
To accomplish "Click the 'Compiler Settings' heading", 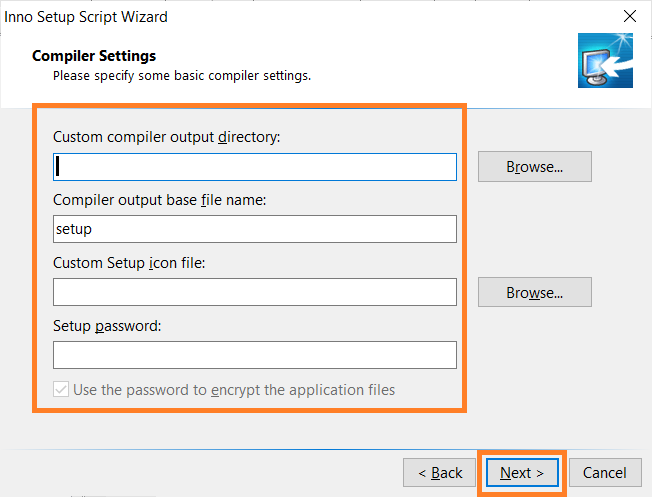I will tap(94, 56).
